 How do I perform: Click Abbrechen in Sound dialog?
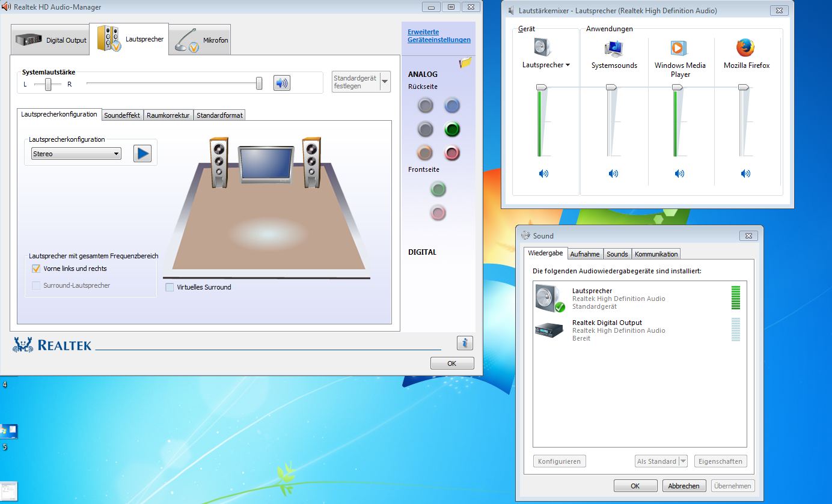[684, 486]
